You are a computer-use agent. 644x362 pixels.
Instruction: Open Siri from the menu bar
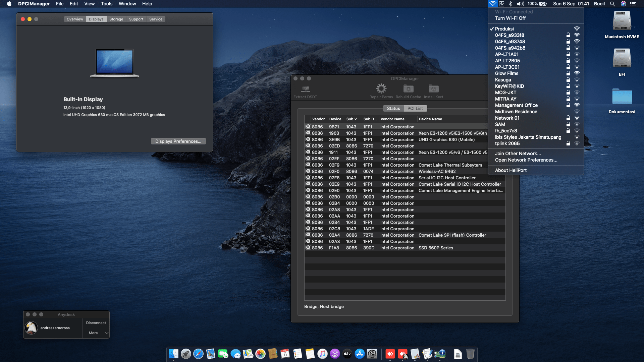[x=623, y=4]
